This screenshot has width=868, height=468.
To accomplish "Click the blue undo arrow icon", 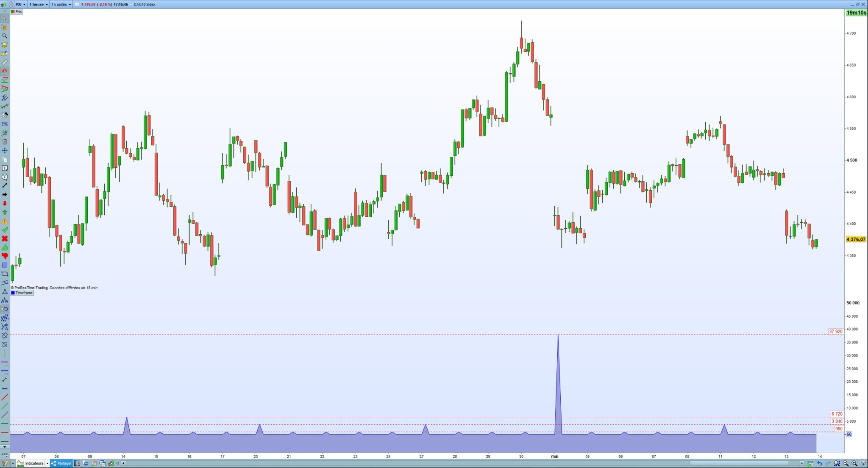I will [x=820, y=463].
